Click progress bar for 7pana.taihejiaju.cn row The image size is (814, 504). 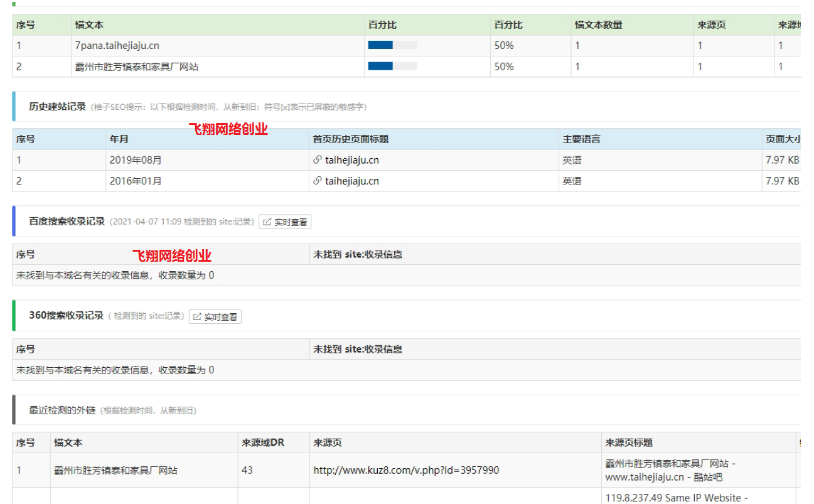(392, 45)
